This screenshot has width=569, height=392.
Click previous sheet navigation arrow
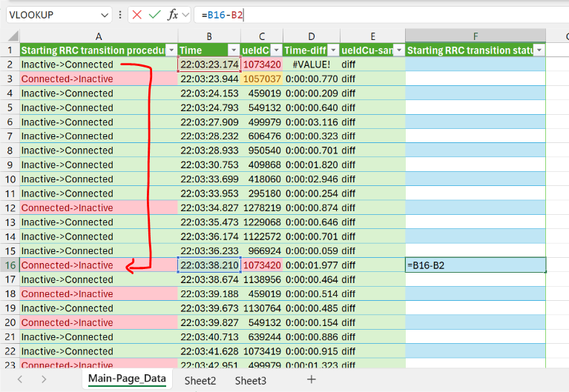pyautogui.click(x=20, y=379)
